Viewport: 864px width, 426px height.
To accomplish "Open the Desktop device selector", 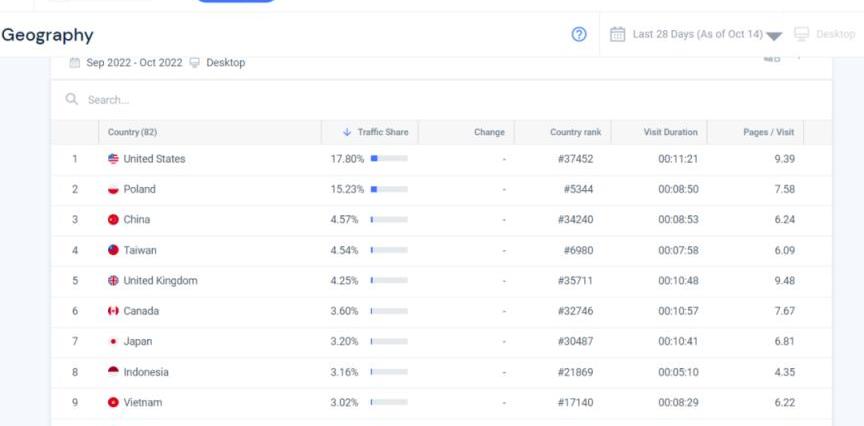I will click(825, 35).
